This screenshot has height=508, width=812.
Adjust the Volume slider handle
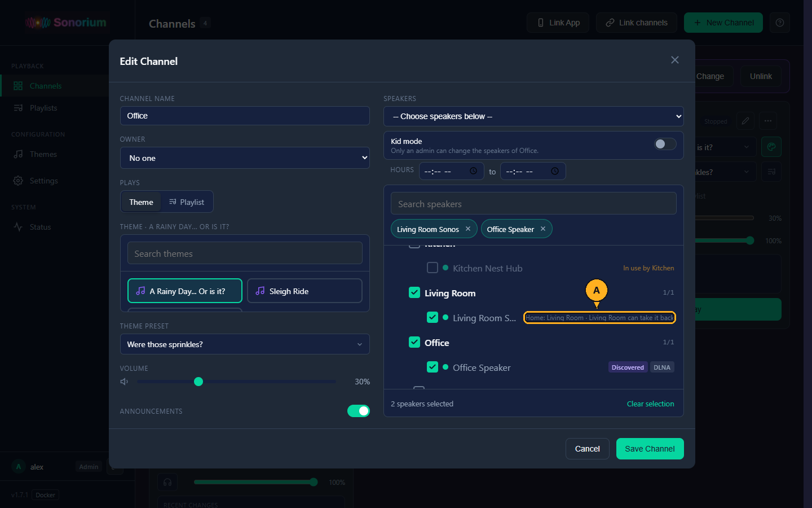click(198, 382)
